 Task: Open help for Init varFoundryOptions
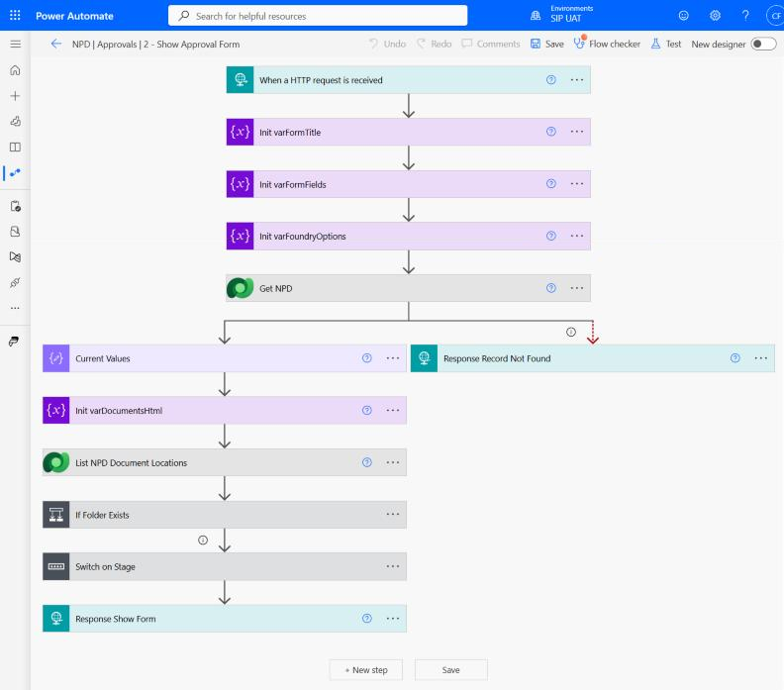coord(551,236)
